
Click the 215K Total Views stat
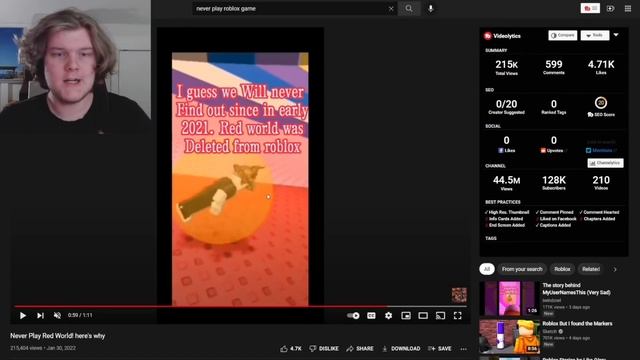click(507, 67)
